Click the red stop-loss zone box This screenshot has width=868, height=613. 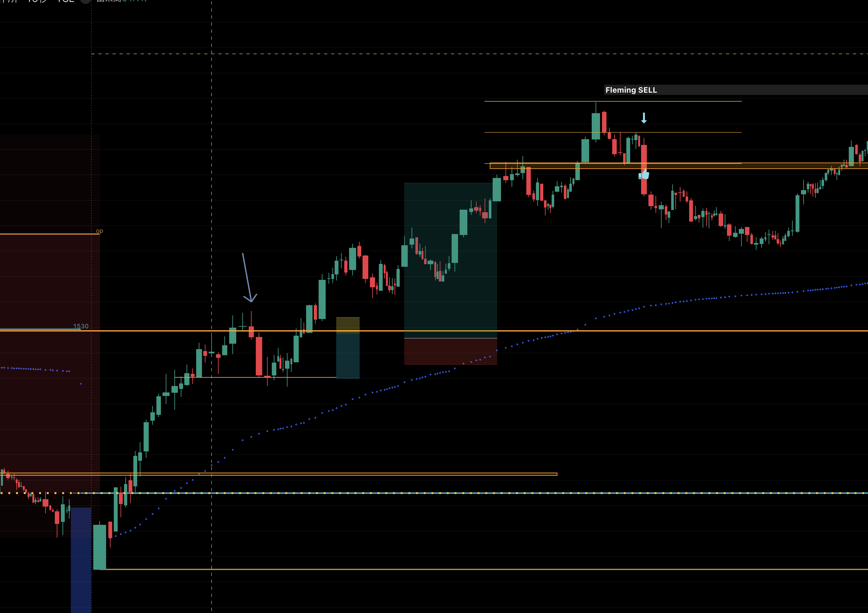[x=450, y=351]
